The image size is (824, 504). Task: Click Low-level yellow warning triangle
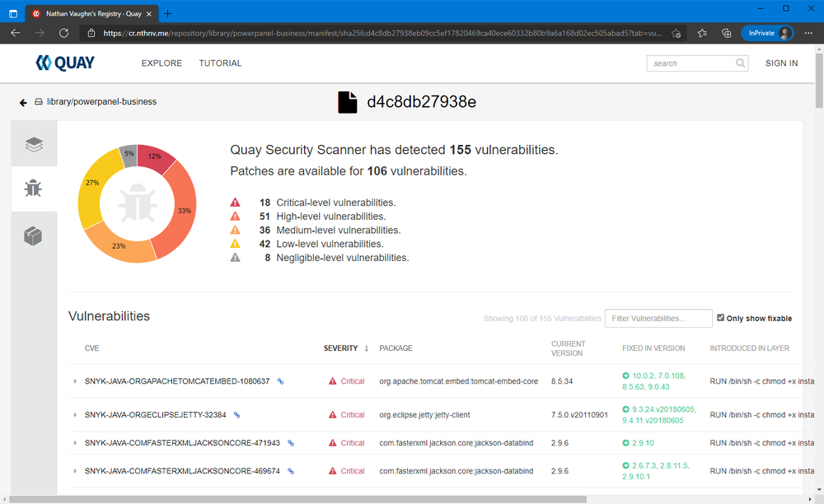[x=235, y=244]
